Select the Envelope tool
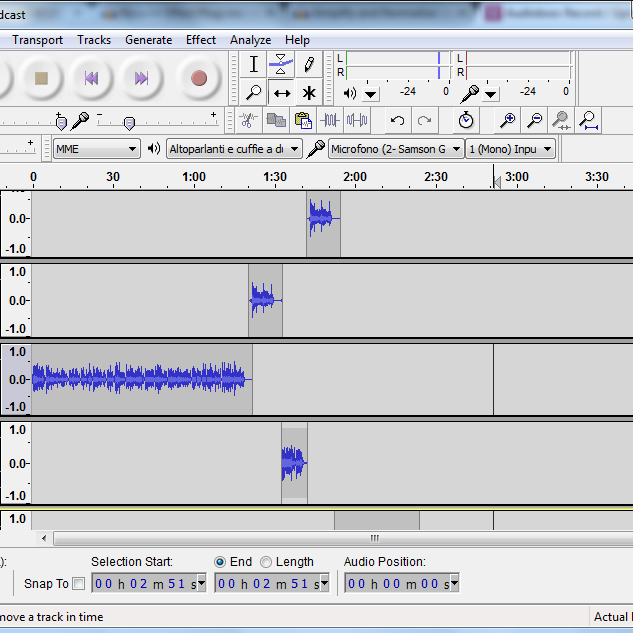Screen dimensions: 633x633 pyautogui.click(x=281, y=64)
